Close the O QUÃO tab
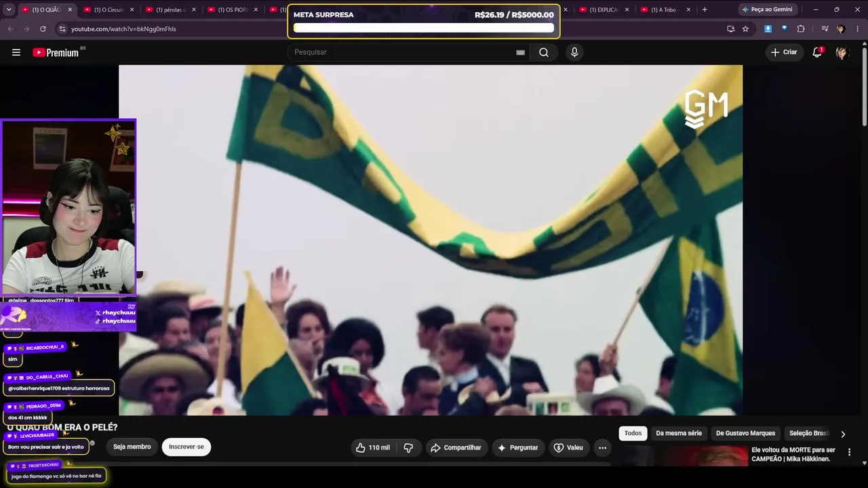Image resolution: width=868 pixels, height=488 pixels. coord(70,9)
